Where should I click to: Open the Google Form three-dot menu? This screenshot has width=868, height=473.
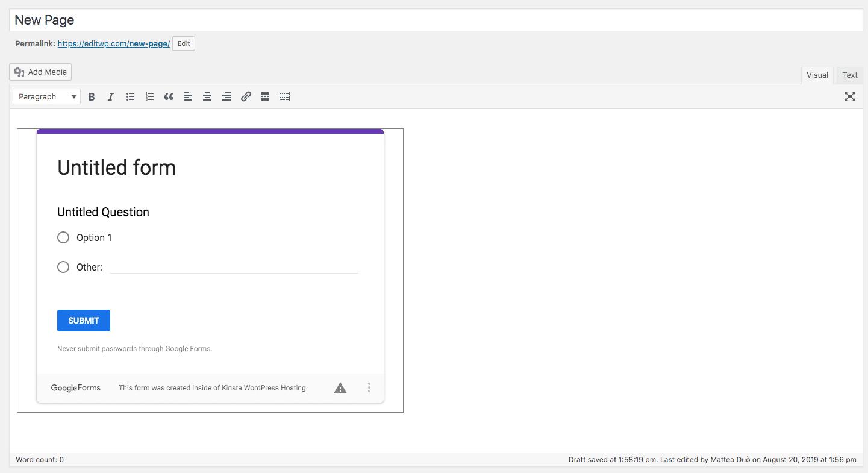click(x=369, y=387)
